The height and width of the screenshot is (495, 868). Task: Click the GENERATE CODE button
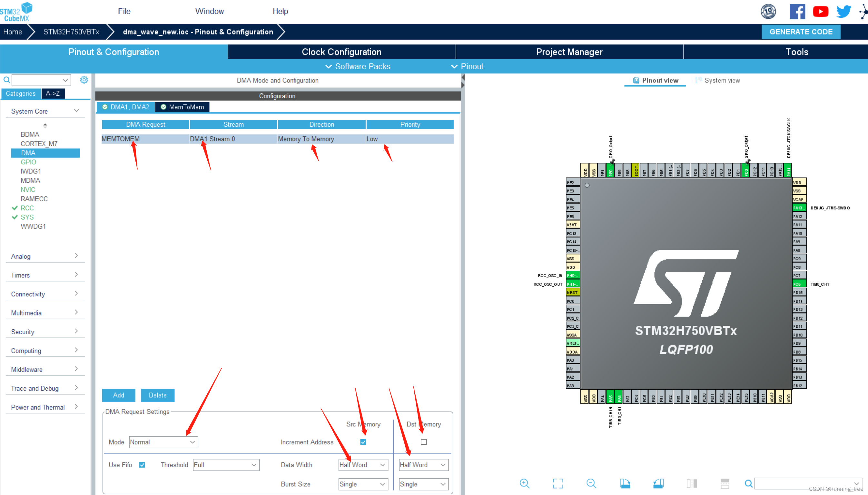coord(801,32)
